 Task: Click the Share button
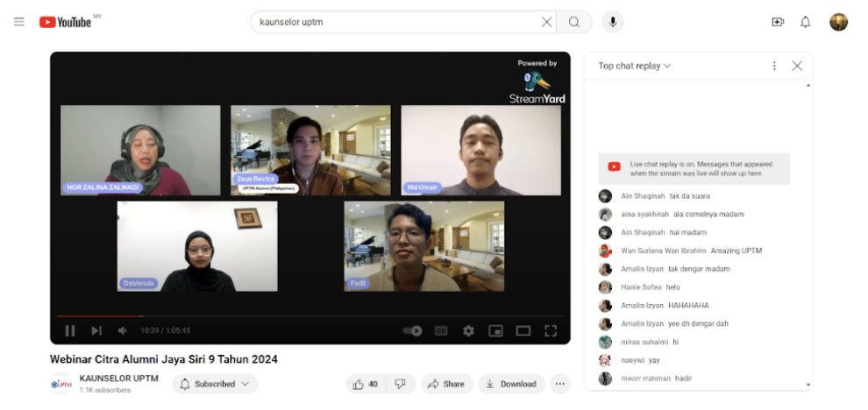(446, 384)
